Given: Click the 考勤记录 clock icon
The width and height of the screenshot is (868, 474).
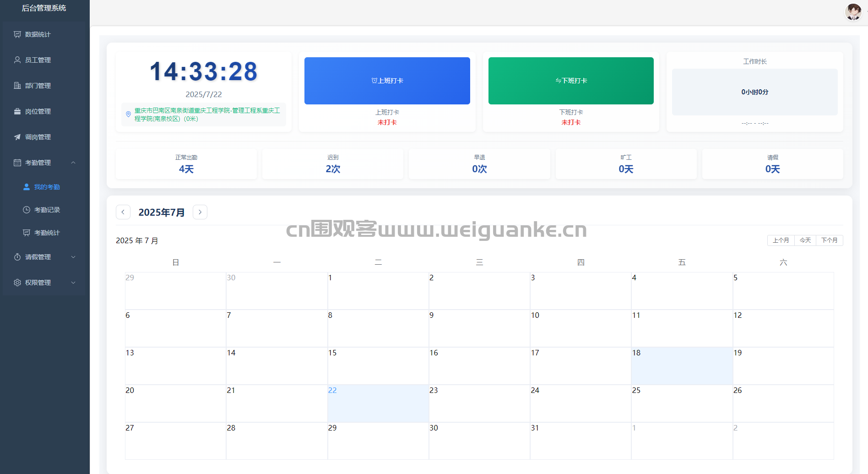Looking at the screenshot, I should [x=27, y=210].
